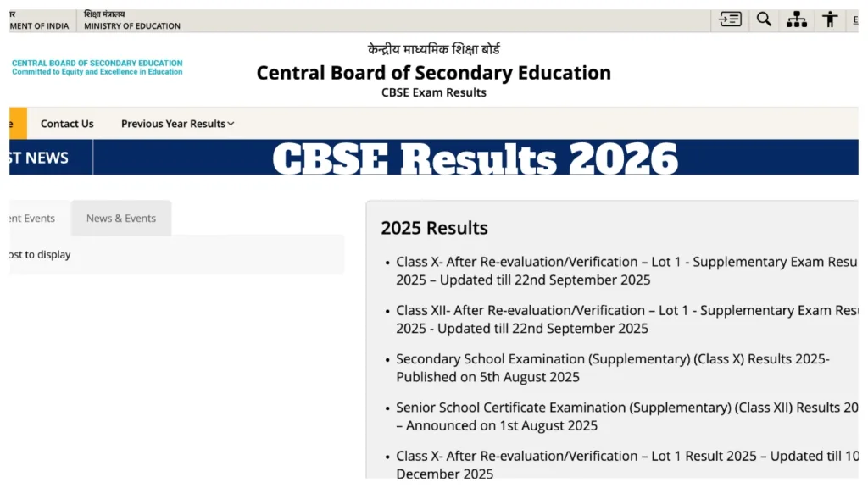Click the yellow highlighted menu strip edge

point(18,123)
